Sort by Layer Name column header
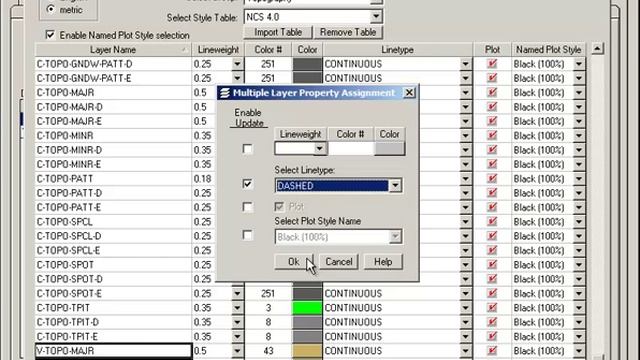Screen dimensions: 640x360 pyautogui.click(x=113, y=50)
